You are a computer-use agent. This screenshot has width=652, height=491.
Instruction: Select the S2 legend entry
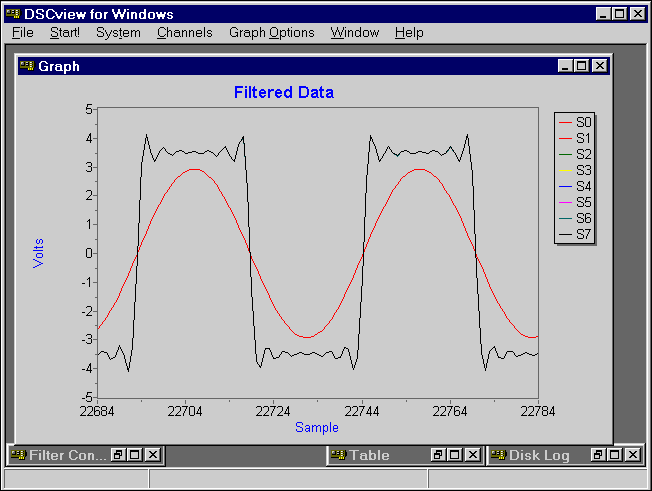pos(575,154)
